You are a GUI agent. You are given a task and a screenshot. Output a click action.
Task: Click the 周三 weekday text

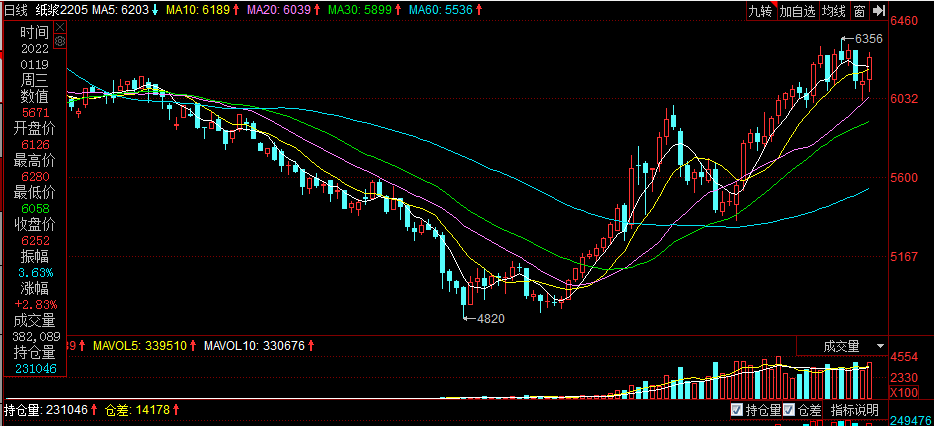tap(35, 80)
